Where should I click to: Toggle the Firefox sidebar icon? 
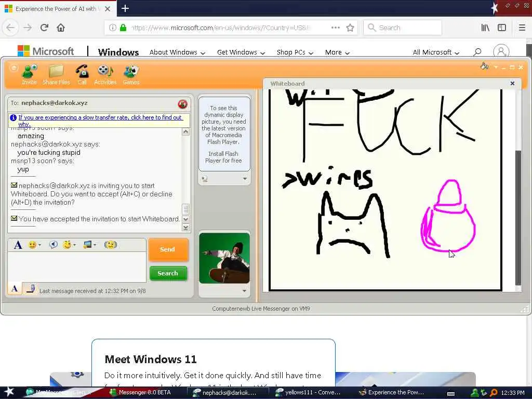coord(502,28)
